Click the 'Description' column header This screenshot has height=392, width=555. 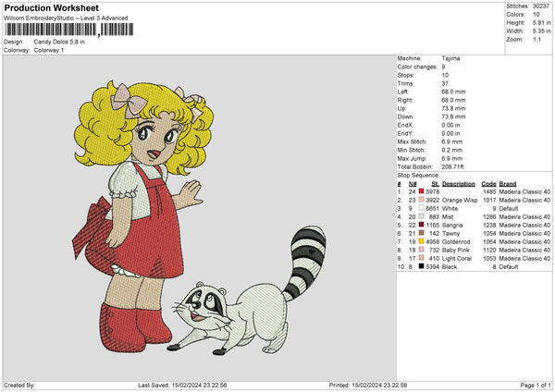coord(459,184)
